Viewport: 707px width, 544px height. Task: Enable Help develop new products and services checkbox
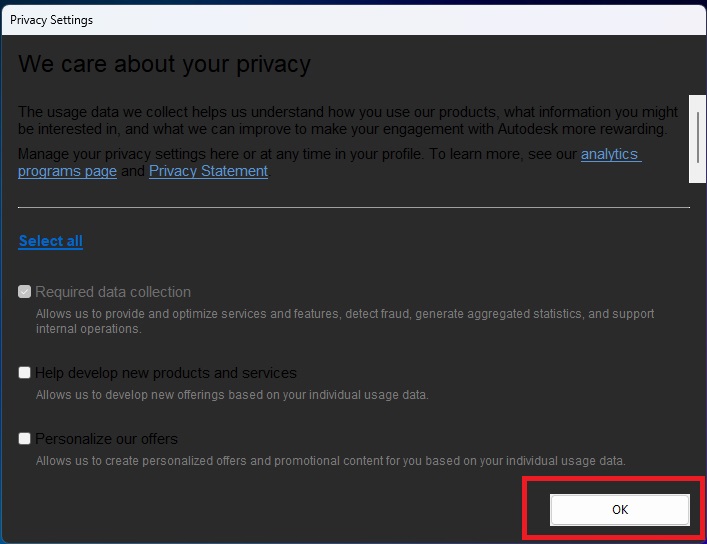pos(25,373)
